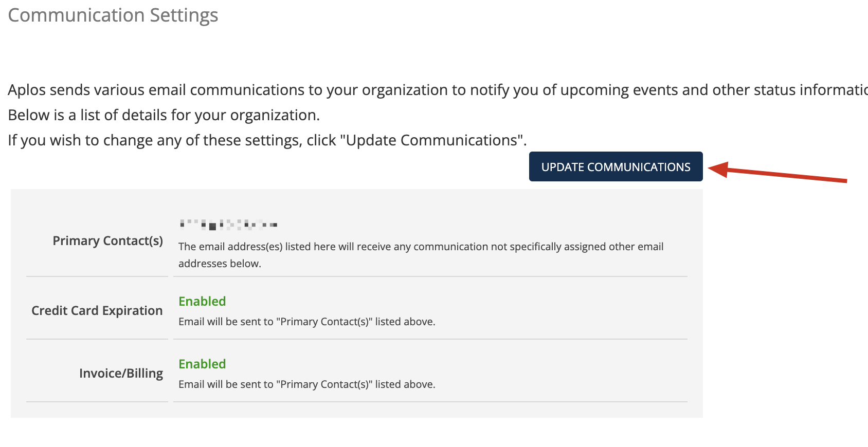Click the 'If you wish to change' instruction line
The width and height of the screenshot is (868, 447).
coord(267,140)
